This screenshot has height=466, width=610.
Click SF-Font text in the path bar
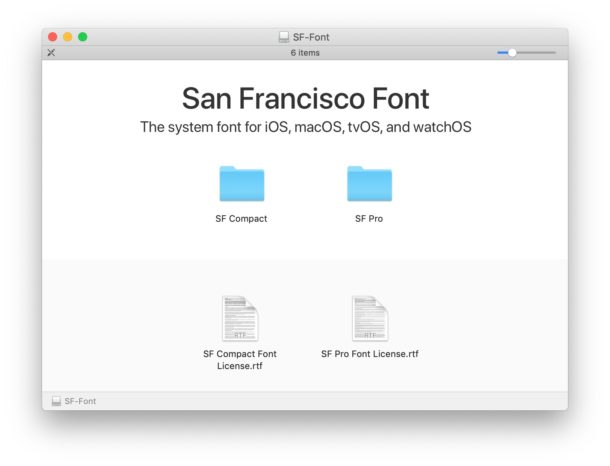(80, 401)
